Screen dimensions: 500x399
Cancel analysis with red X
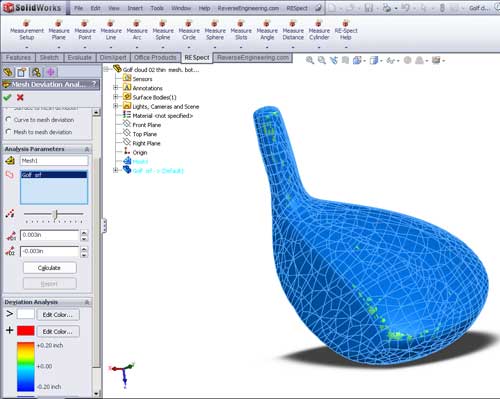tap(20, 97)
